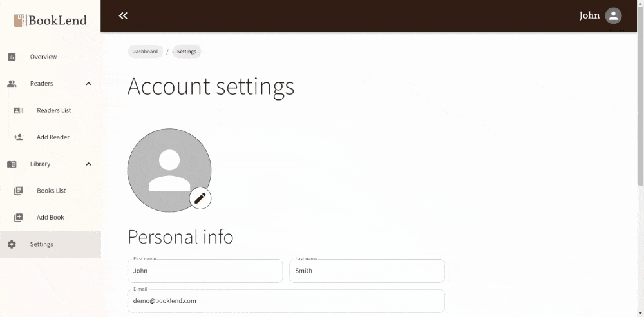Click the Overview chart icon
Screen dimensions: 644x317
pos(12,57)
